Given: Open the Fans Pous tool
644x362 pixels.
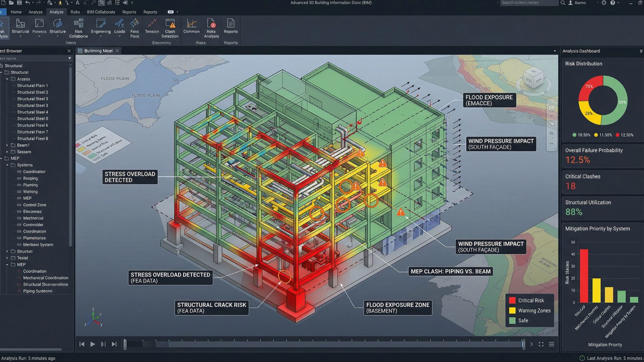Looking at the screenshot, I should (135, 28).
